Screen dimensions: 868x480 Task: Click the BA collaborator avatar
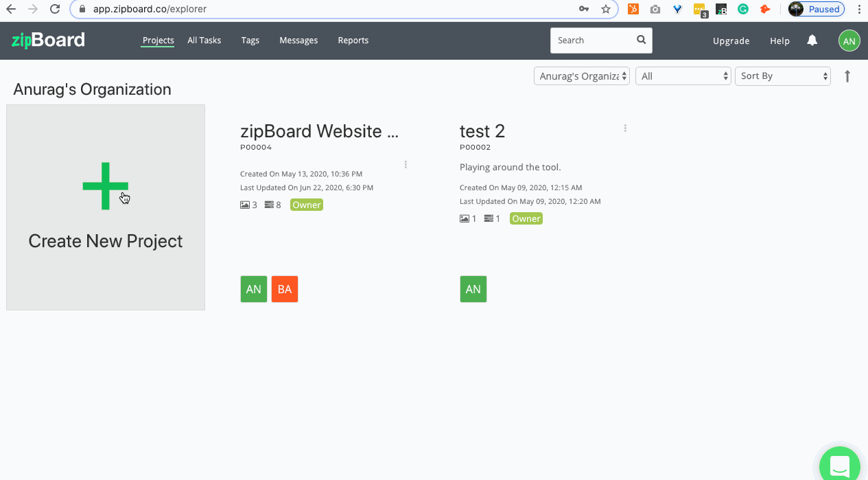tap(285, 289)
